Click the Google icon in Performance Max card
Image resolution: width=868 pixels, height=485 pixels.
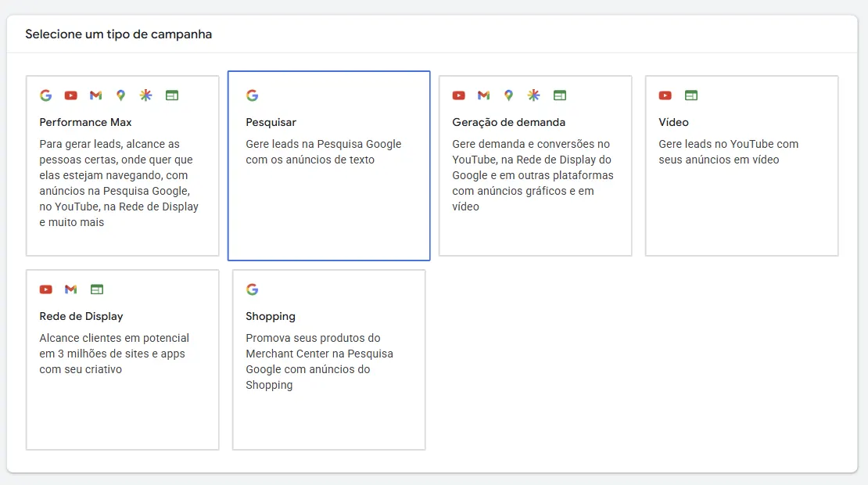46,95
